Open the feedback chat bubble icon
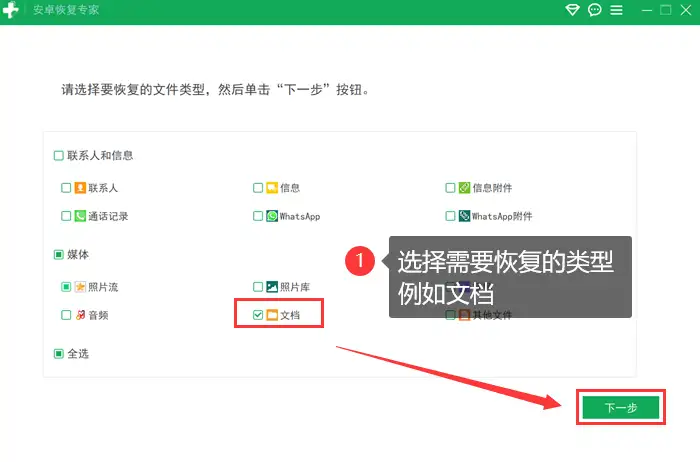 (595, 10)
